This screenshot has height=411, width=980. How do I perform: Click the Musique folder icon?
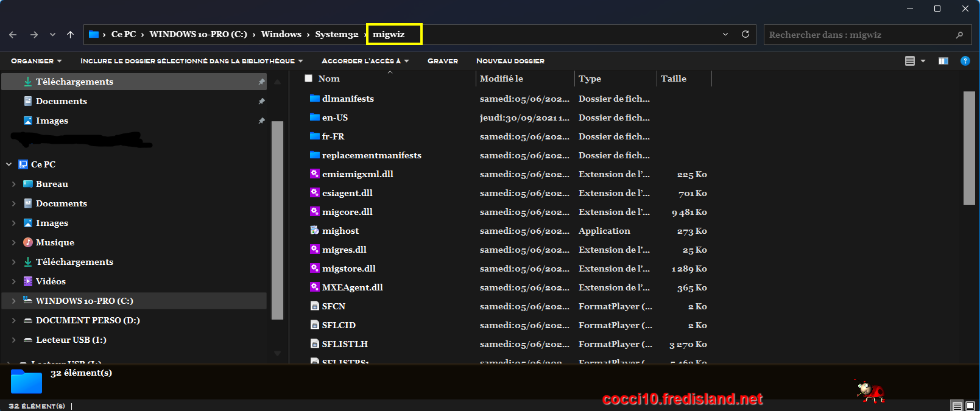pyautogui.click(x=27, y=242)
